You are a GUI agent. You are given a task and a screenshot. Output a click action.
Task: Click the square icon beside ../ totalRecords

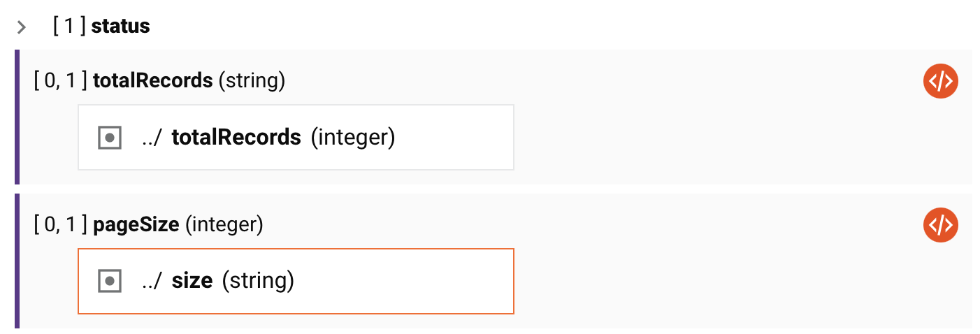point(110,138)
